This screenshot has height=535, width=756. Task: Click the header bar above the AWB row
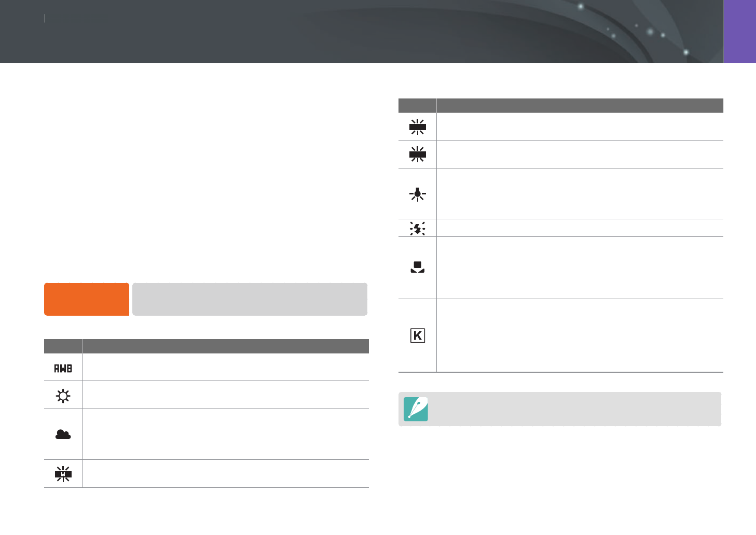(207, 346)
